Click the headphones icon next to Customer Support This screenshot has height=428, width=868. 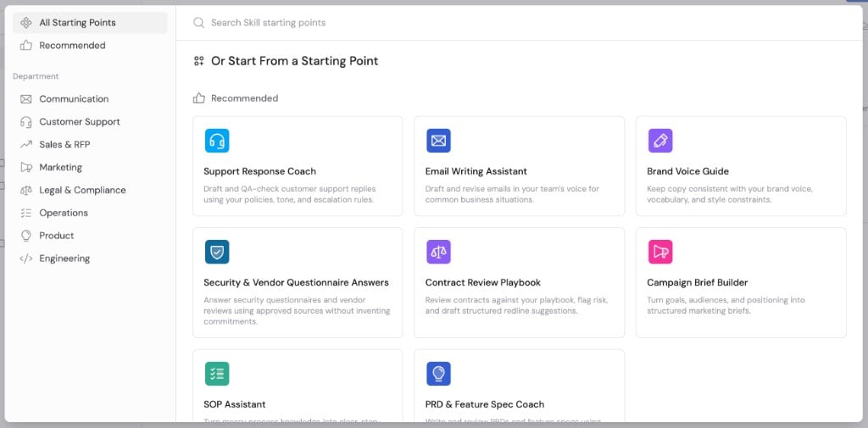[x=25, y=122]
